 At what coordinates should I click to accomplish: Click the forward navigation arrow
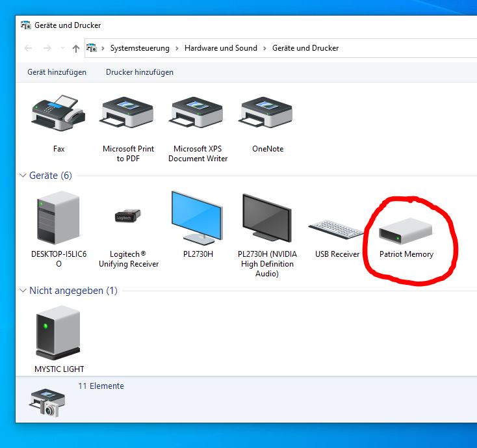tap(47, 48)
